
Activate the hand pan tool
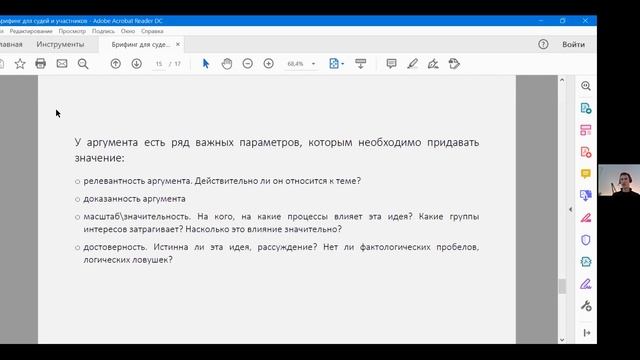click(x=227, y=64)
